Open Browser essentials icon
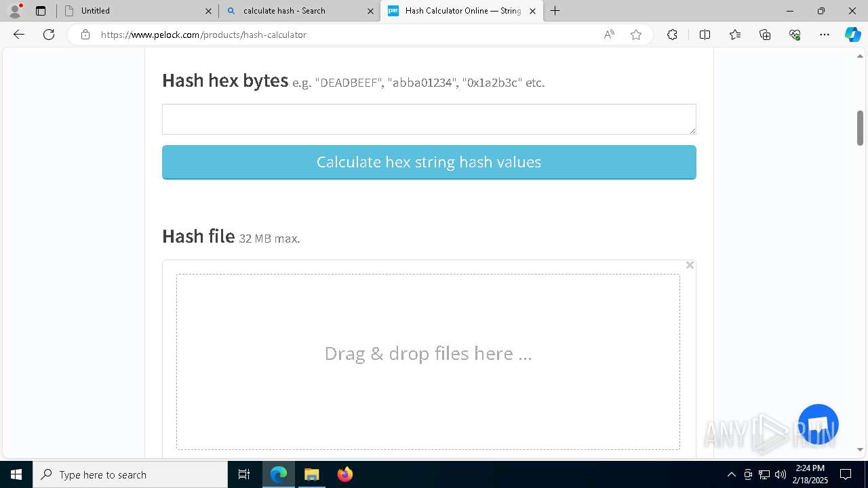This screenshot has width=868, height=488. (795, 35)
